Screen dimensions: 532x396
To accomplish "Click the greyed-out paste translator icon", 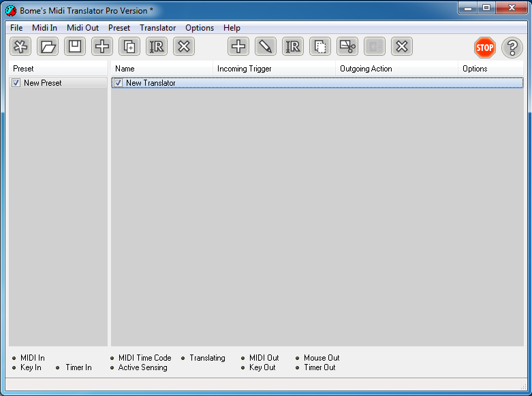I will pyautogui.click(x=375, y=46).
